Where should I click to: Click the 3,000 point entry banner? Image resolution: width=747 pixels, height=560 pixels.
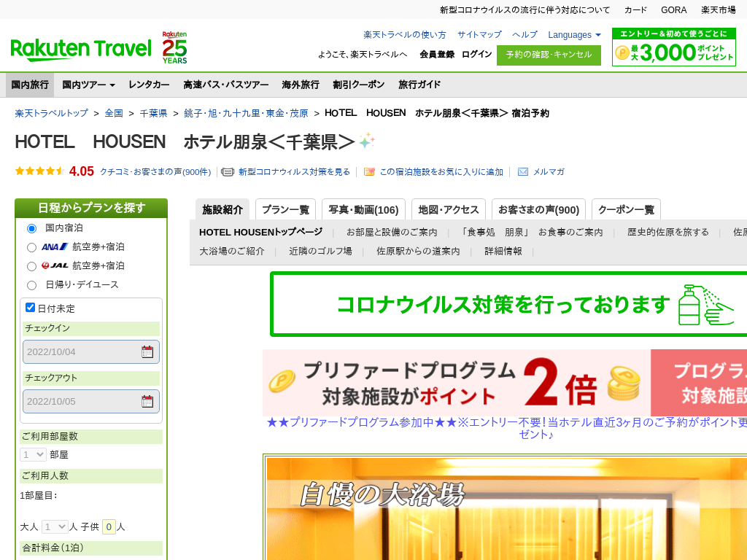[673, 47]
